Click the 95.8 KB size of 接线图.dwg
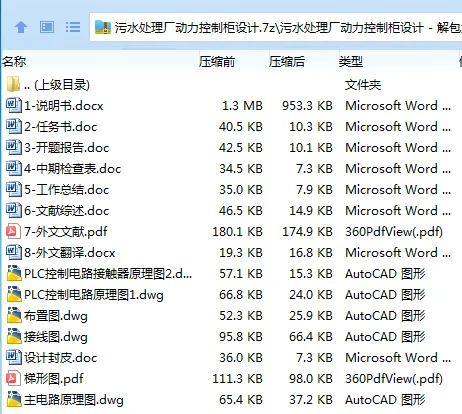 click(241, 337)
